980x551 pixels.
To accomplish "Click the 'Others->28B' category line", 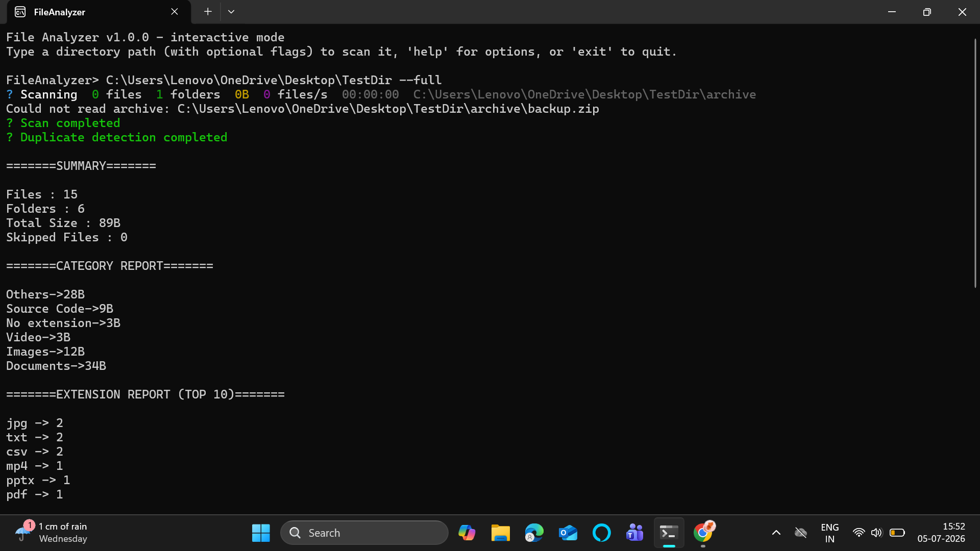I will pos(45,294).
